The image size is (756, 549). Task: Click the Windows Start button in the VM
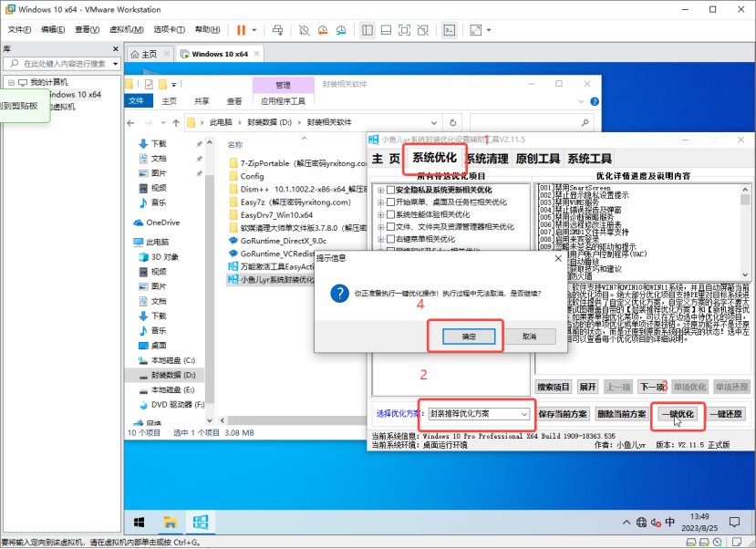click(140, 522)
